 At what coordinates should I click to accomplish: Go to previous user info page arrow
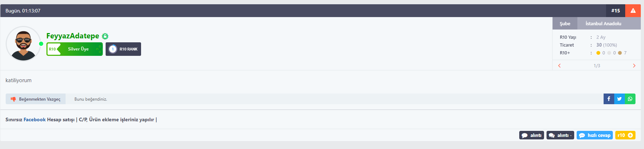pos(559,65)
